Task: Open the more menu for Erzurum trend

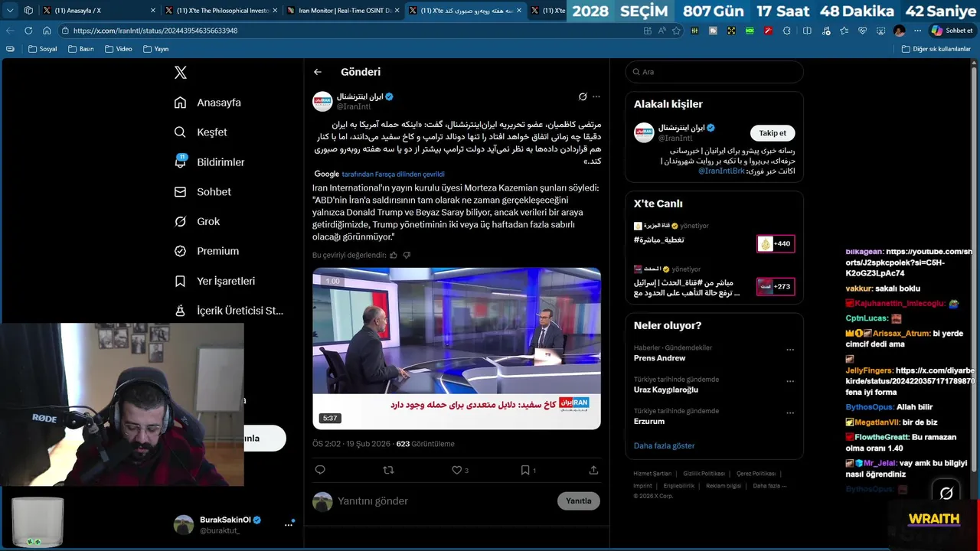Action: click(790, 412)
